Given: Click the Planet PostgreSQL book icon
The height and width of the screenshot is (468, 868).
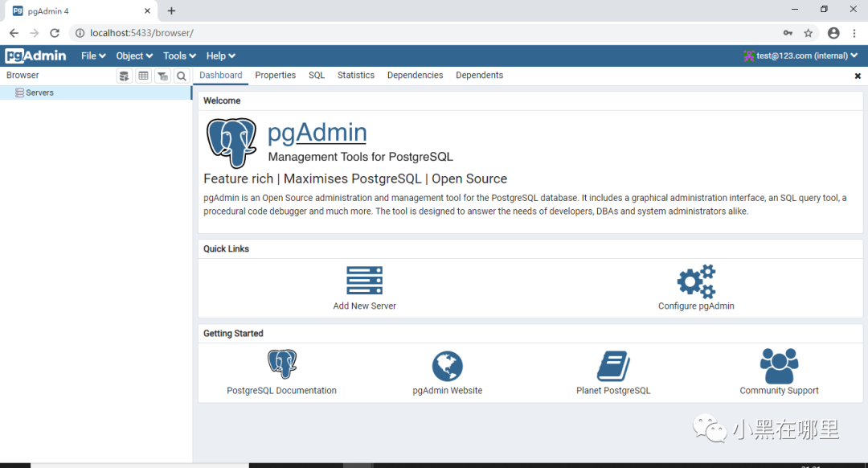Looking at the screenshot, I should [613, 366].
